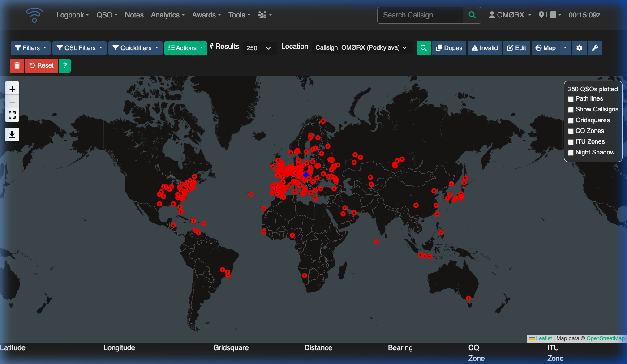Viewport: 627px width, 364px height.
Task: Click the Invalid warning triangle button
Action: (485, 48)
